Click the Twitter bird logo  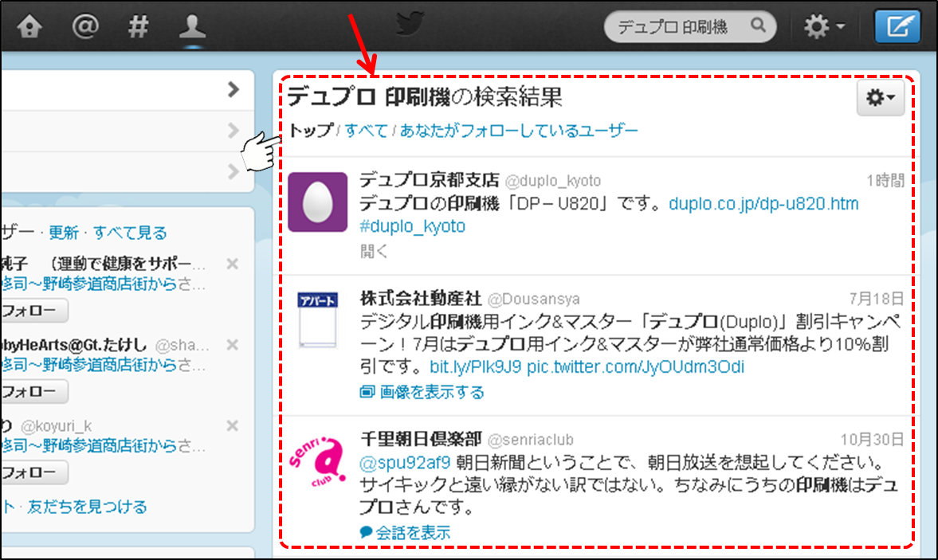(410, 24)
